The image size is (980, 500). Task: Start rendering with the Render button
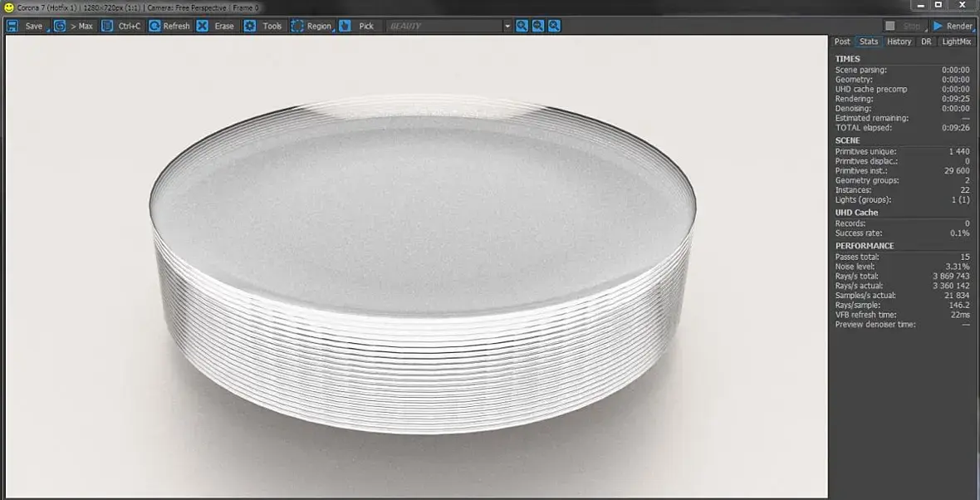click(x=953, y=27)
